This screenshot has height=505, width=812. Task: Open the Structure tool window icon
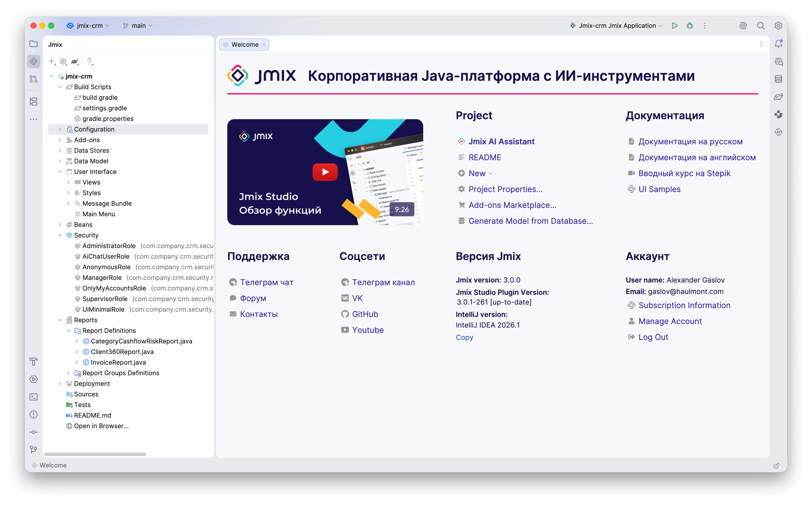[x=33, y=102]
